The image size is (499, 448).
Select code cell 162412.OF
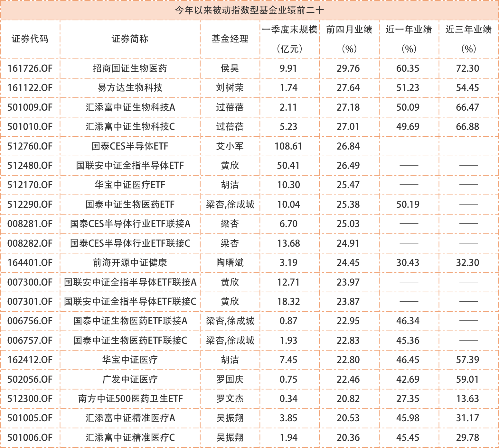[30, 360]
